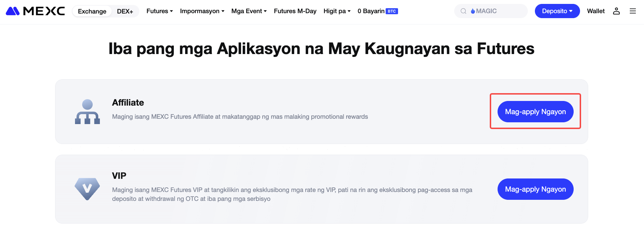
Task: Click Mag-apply Ngayon for Affiliate
Action: pyautogui.click(x=535, y=112)
